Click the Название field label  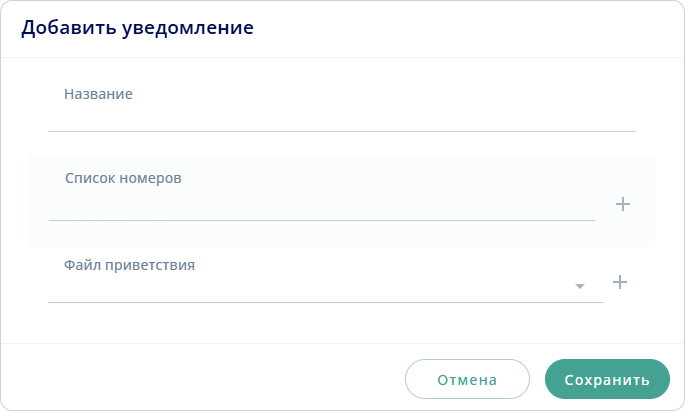coord(98,94)
